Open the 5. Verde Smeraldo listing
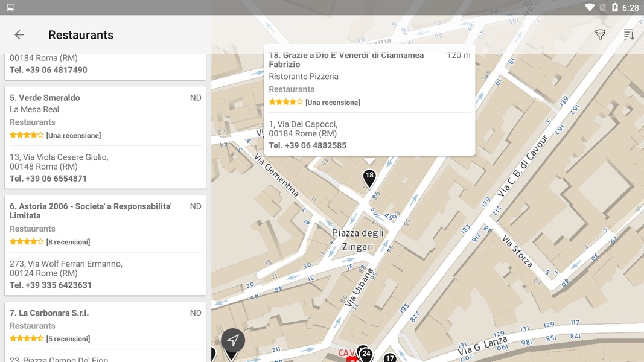 [106, 138]
